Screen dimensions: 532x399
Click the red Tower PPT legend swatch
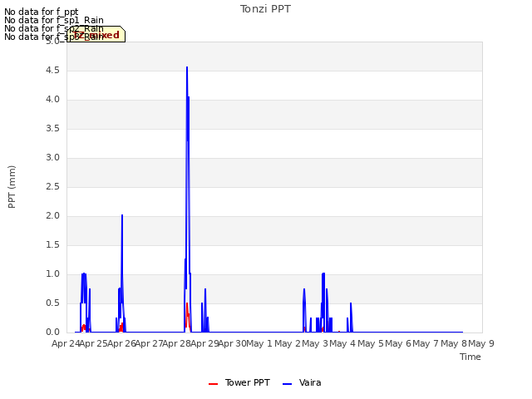213,384
